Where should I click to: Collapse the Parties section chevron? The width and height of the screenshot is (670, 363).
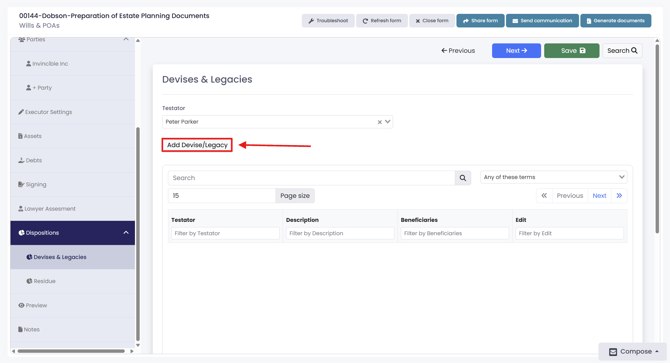[x=126, y=39]
